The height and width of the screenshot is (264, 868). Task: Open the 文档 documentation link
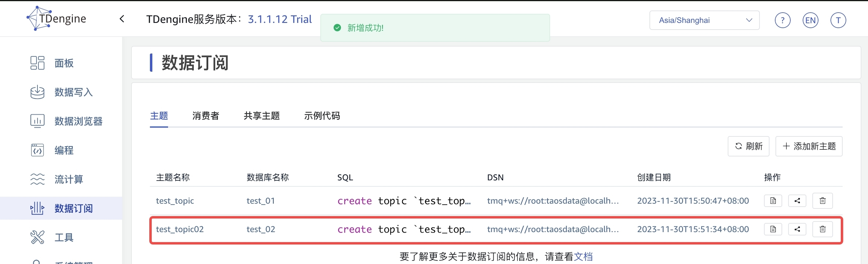pyautogui.click(x=583, y=256)
